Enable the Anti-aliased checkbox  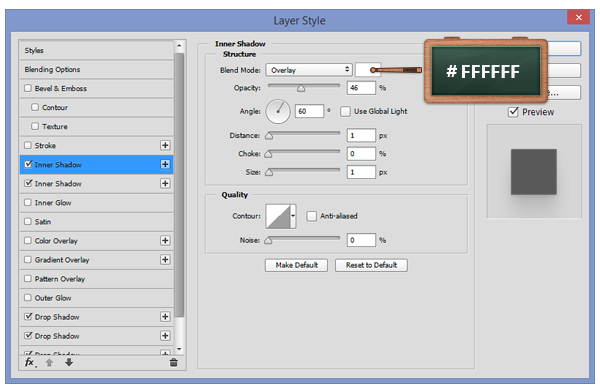coord(311,216)
